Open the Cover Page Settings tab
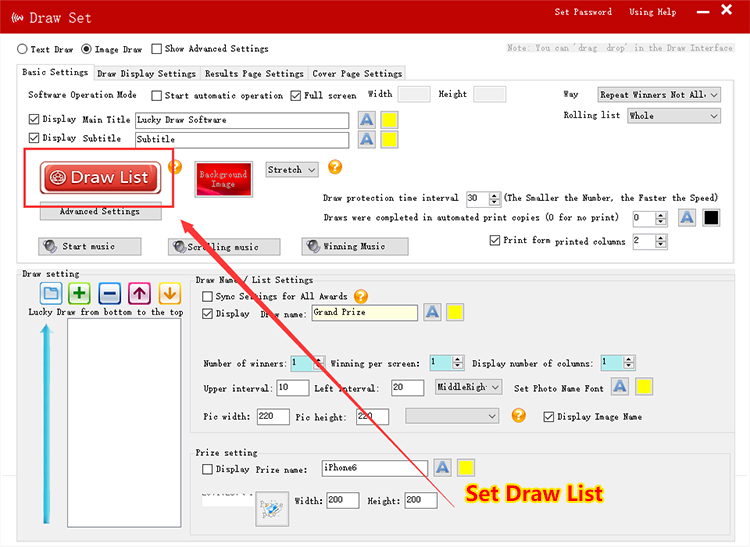 (x=357, y=73)
